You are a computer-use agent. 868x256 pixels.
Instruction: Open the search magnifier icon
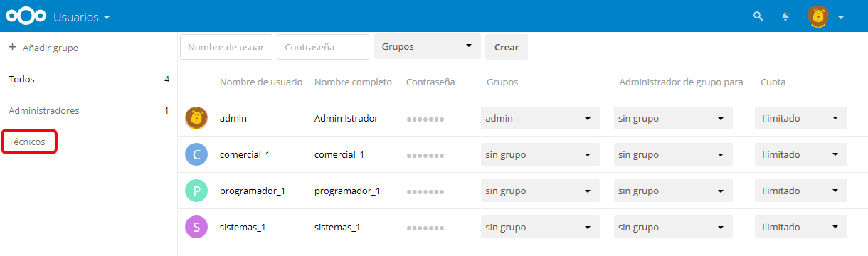coord(758,16)
